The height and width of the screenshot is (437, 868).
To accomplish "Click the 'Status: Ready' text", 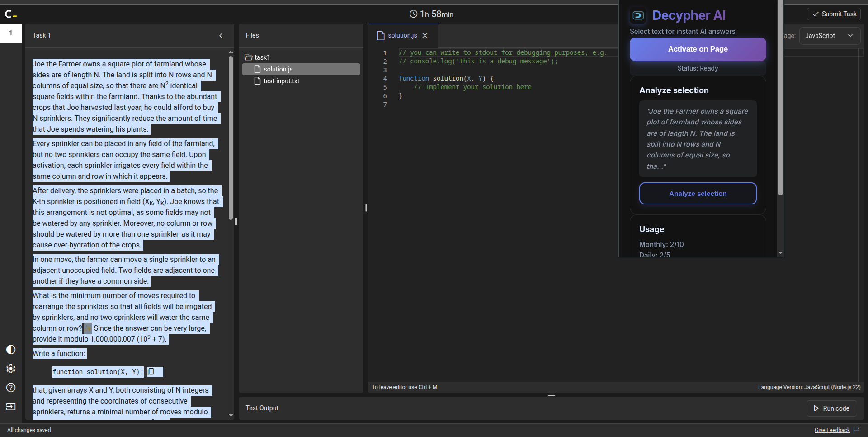I will click(x=698, y=68).
